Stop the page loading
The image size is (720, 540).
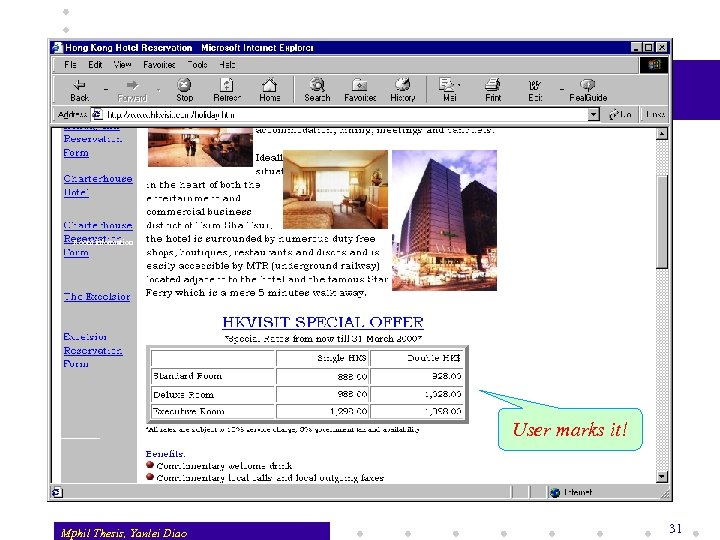184,90
